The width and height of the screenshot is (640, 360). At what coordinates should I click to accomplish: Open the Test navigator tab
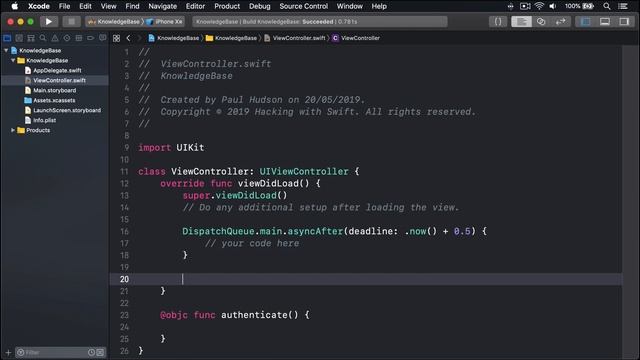pyautogui.click(x=67, y=38)
